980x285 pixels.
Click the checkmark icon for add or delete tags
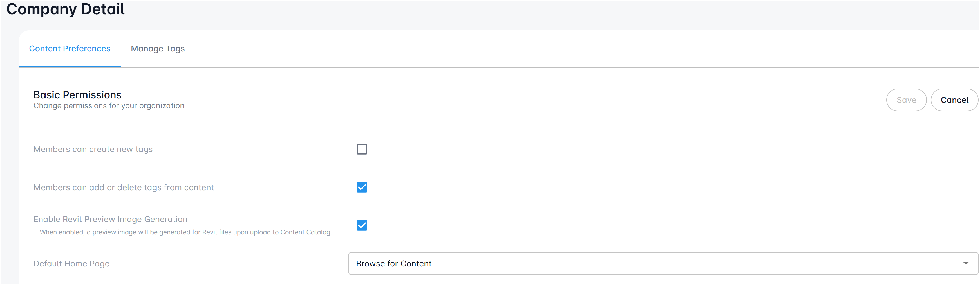[x=362, y=187]
